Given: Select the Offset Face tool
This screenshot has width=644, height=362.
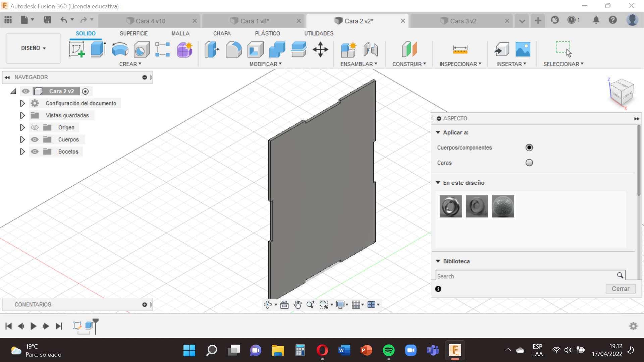Looking at the screenshot, I should click(299, 50).
